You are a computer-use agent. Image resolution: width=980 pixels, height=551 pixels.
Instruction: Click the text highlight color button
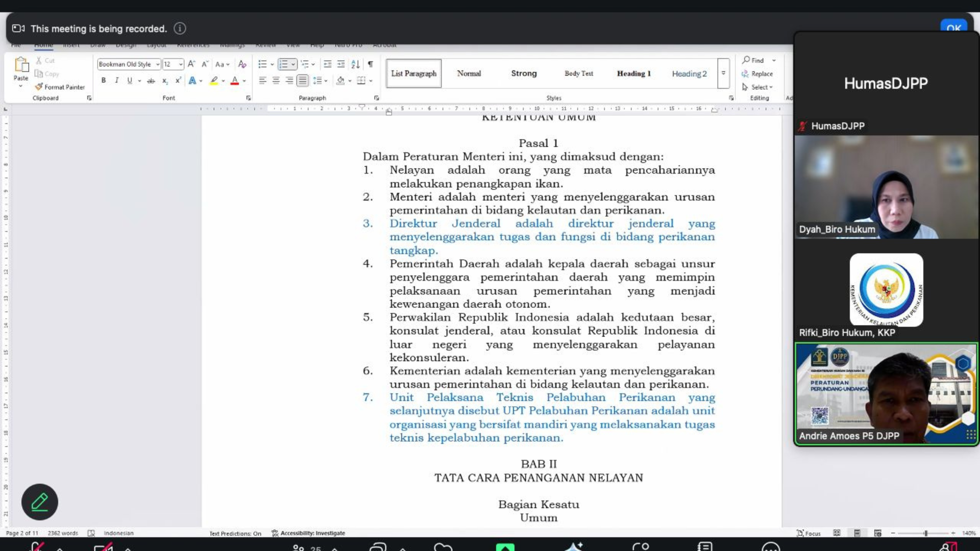[214, 81]
